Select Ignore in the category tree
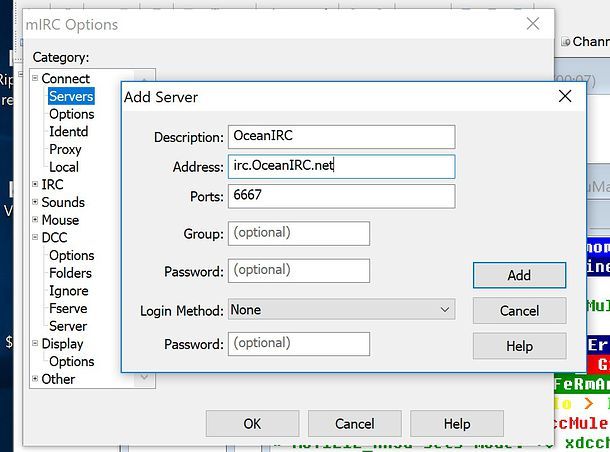The width and height of the screenshot is (610, 452). (69, 291)
